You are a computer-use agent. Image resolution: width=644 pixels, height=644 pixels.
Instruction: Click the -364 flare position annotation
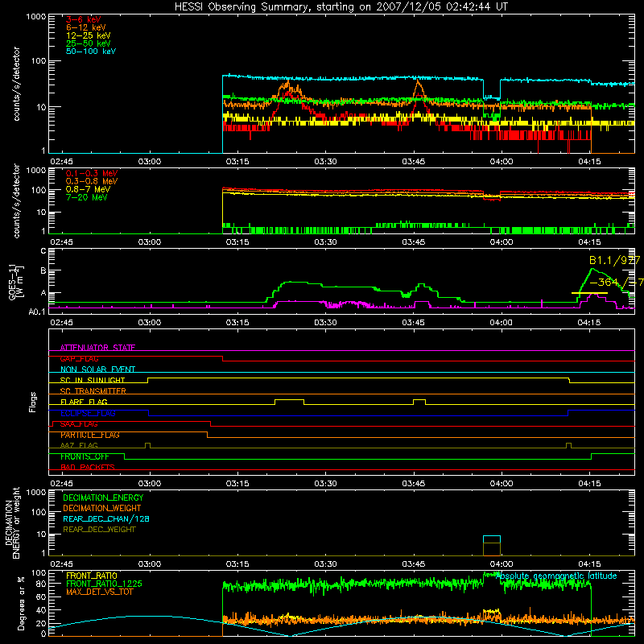pos(616,283)
